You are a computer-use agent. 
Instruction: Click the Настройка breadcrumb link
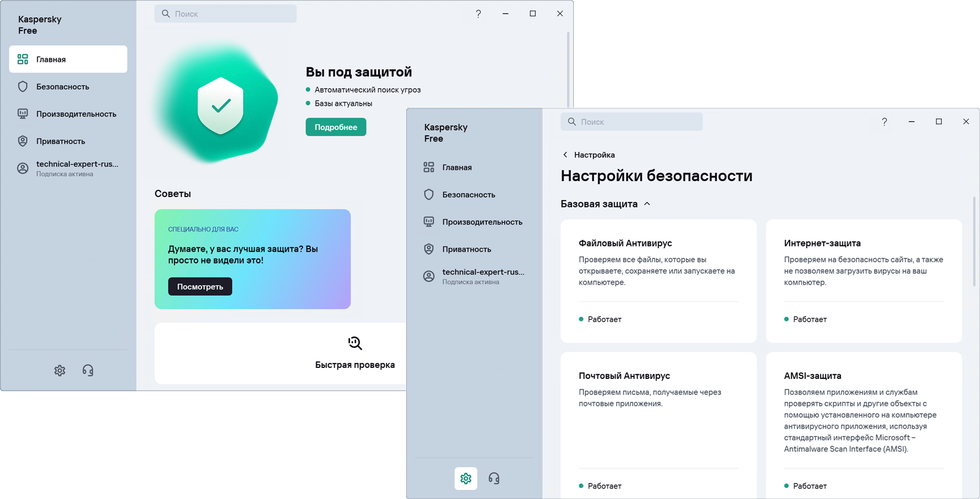594,155
